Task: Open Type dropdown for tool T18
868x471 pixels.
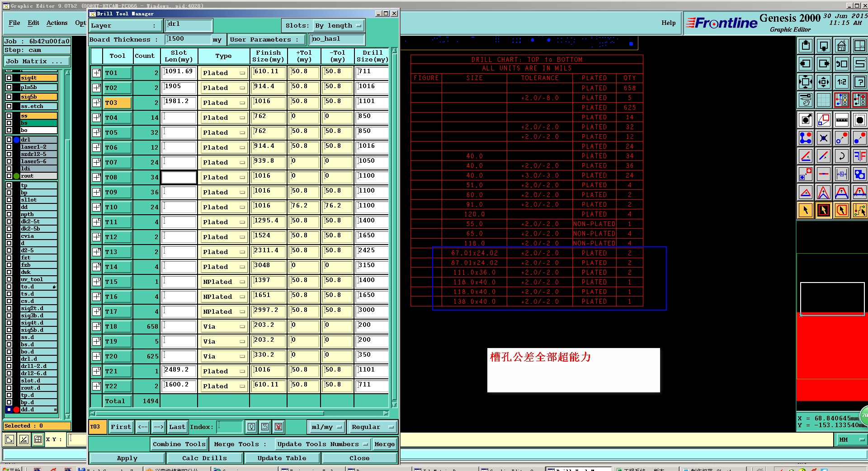Action: 223,326
